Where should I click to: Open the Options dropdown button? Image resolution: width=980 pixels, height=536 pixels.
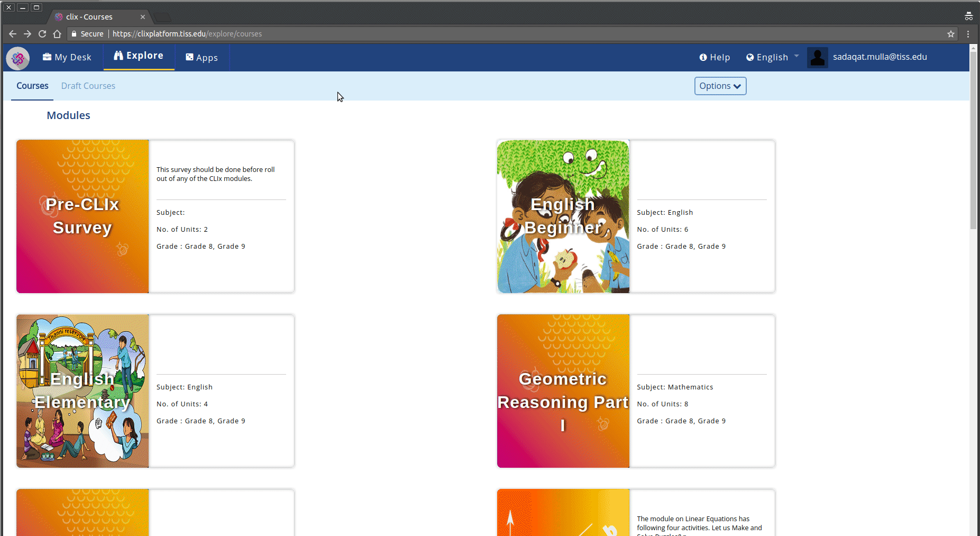720,86
